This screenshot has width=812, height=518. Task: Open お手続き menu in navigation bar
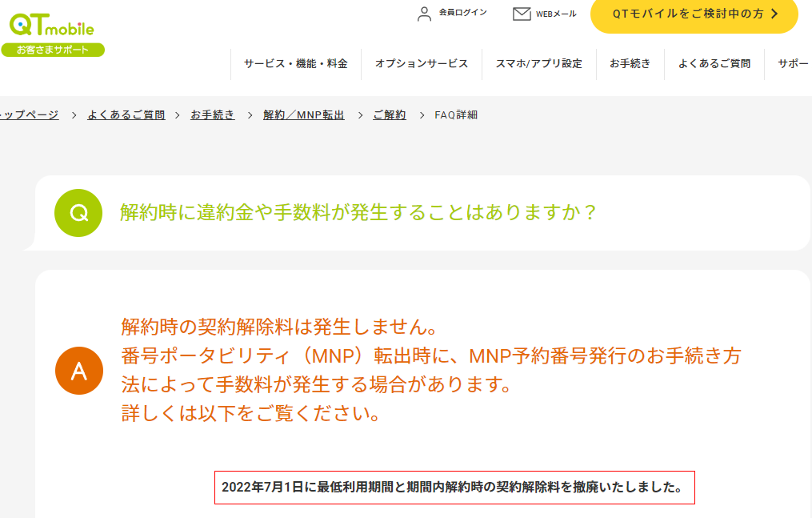click(630, 64)
